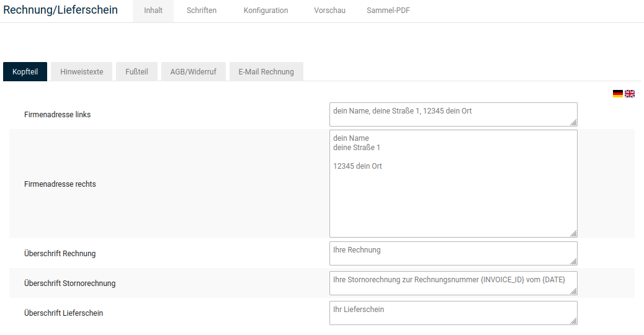Open the Inhalt tab
Viewport: 644px width, 335px height.
pos(153,11)
